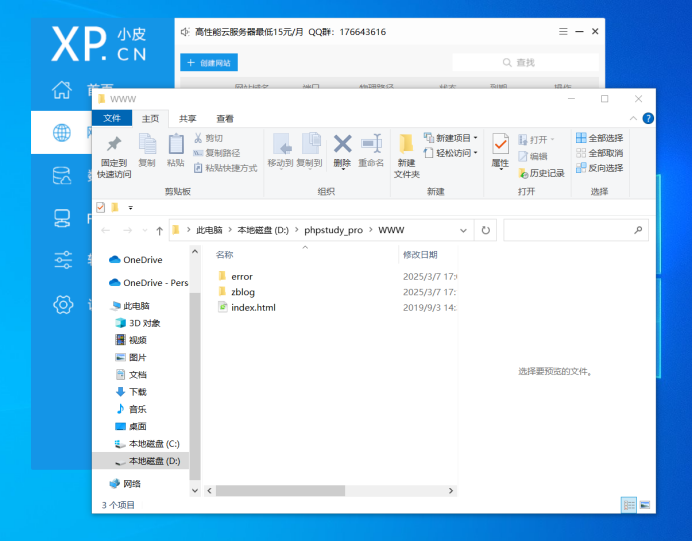Sort by 名称 column header

(224, 255)
